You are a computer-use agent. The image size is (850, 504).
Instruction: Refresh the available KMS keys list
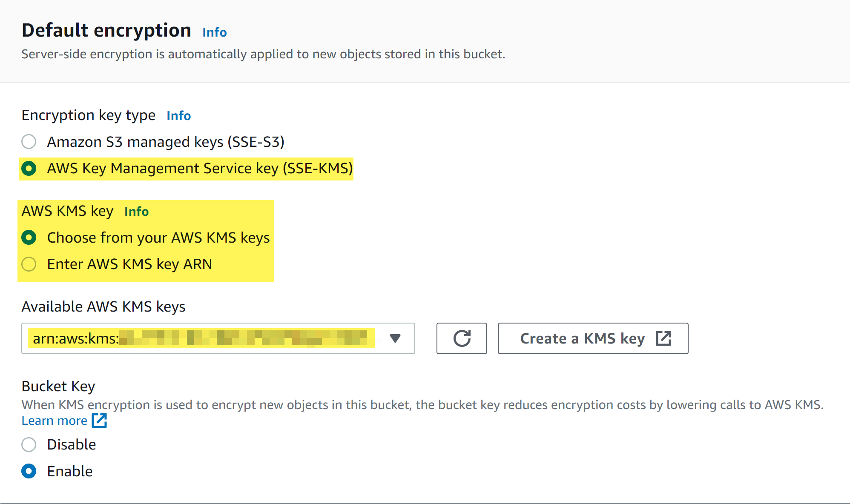click(x=462, y=338)
